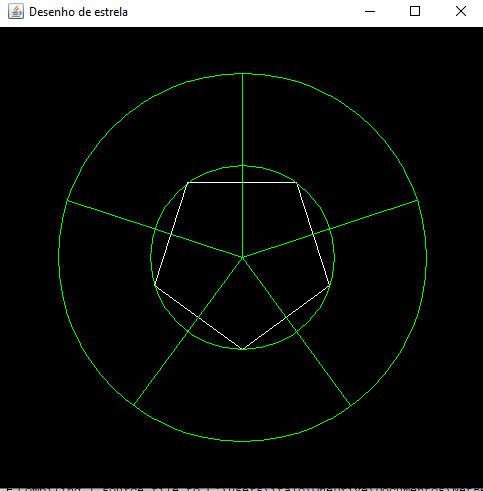Screen dimensions: 483x491
Task: Click upper-left spoke end on outer circle
Action: click(68, 200)
